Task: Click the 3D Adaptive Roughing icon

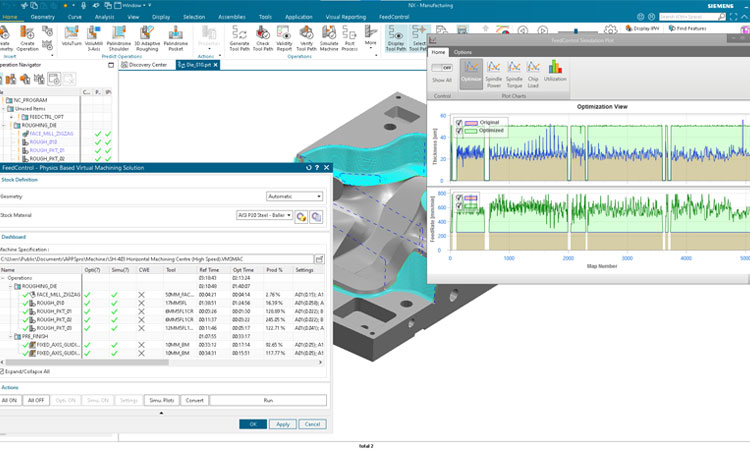Action: 147,33
